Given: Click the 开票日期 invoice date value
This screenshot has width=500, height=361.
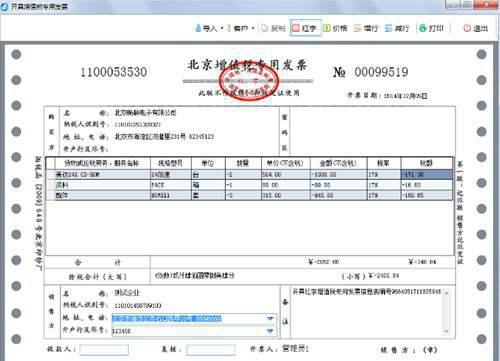Looking at the screenshot, I should point(405,96).
